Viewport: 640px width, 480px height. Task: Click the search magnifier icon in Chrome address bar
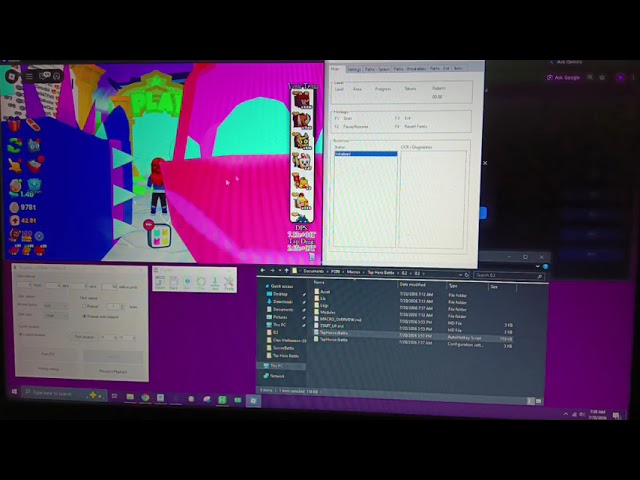[x=590, y=77]
